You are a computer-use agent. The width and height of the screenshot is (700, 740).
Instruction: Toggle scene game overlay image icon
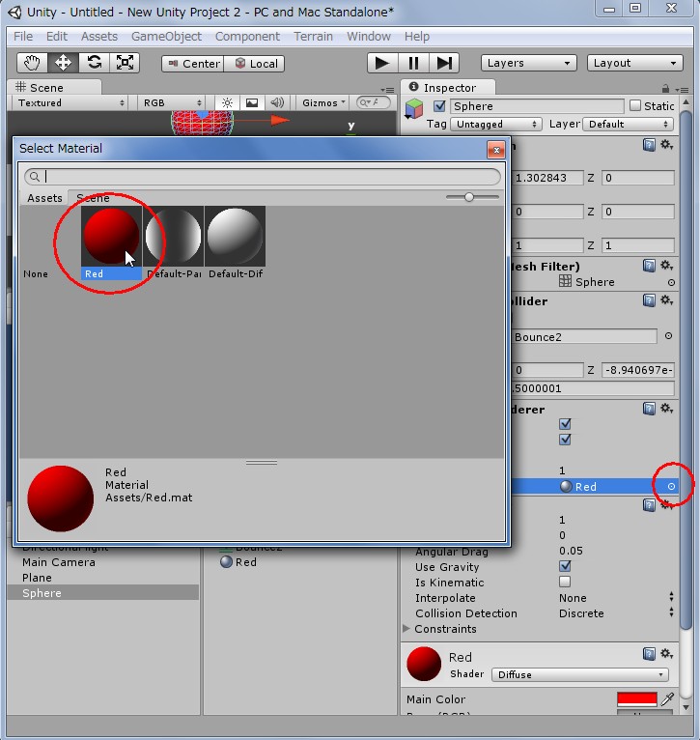(252, 102)
